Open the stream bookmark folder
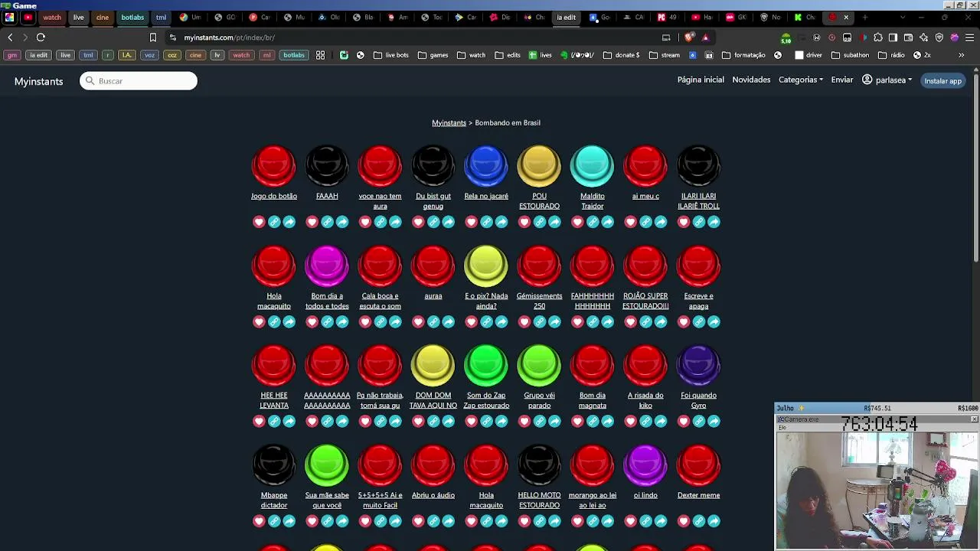The height and width of the screenshot is (551, 980). click(x=664, y=55)
